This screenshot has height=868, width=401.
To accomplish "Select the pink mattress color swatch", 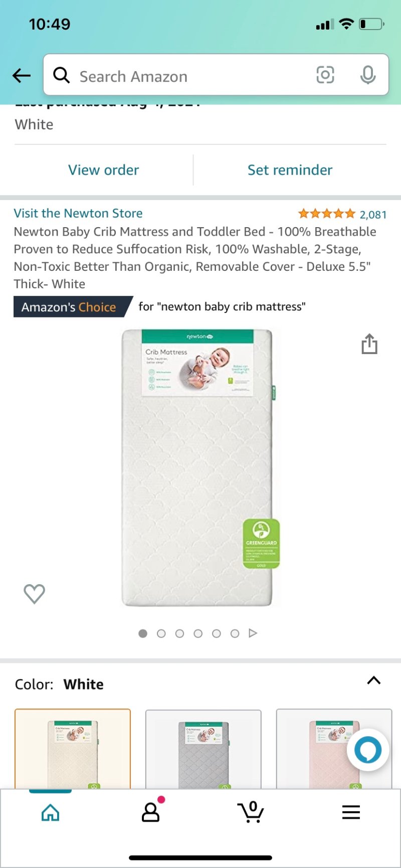I will (334, 749).
